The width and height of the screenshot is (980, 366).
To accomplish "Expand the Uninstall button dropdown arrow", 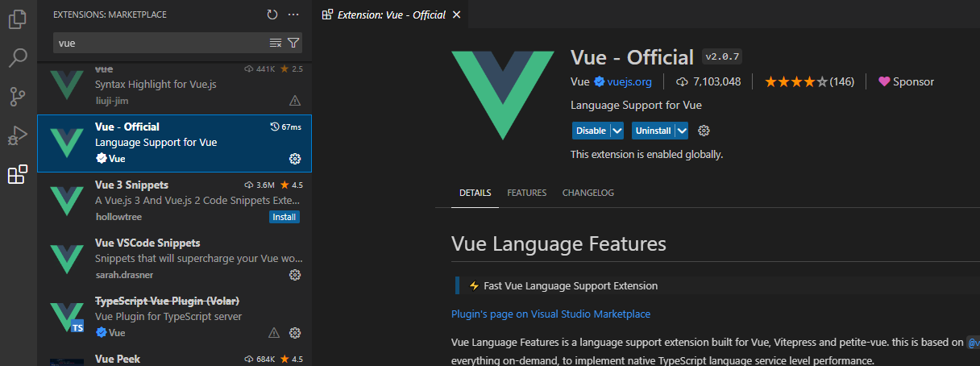I will coord(682,131).
